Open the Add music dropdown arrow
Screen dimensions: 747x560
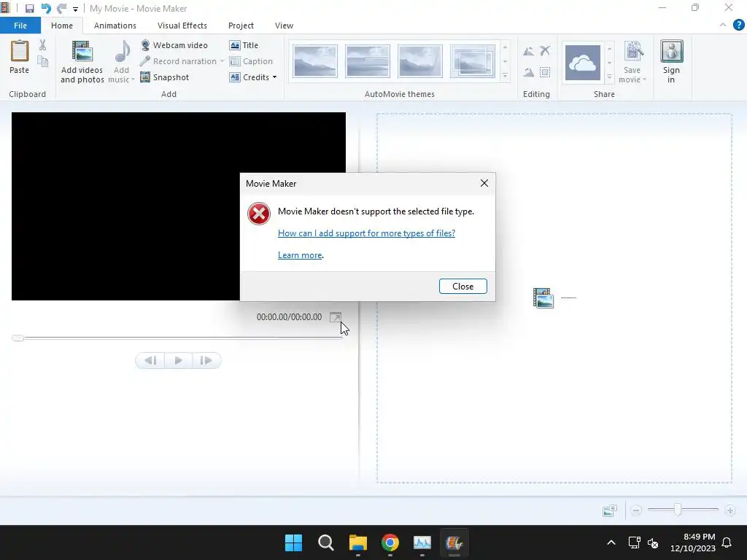(133, 79)
